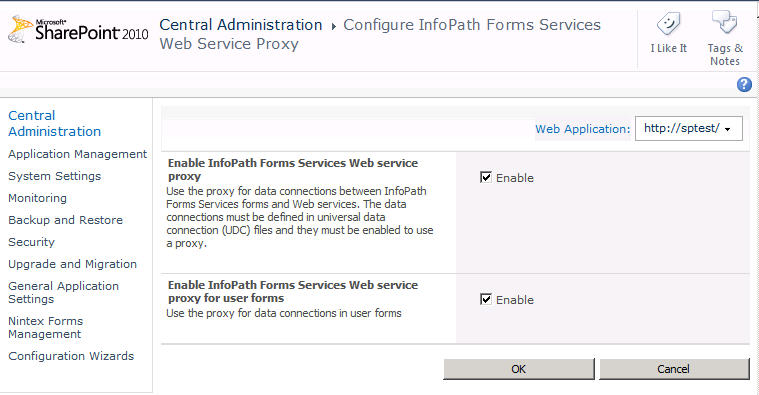Open Upgrade and Migration

click(x=73, y=264)
